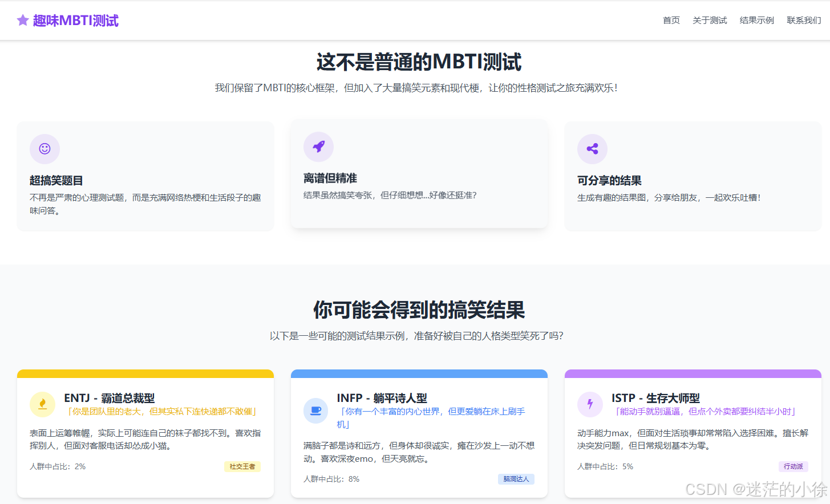Click the star logo icon in header

pyautogui.click(x=22, y=20)
